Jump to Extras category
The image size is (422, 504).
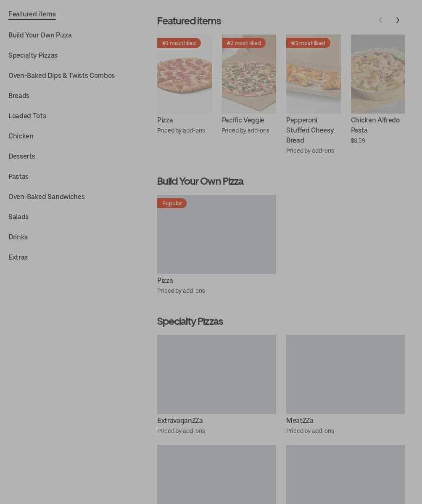[18, 257]
